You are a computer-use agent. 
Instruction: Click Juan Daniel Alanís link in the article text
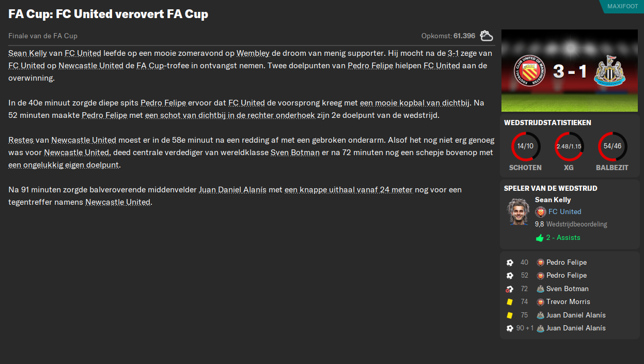(x=232, y=190)
